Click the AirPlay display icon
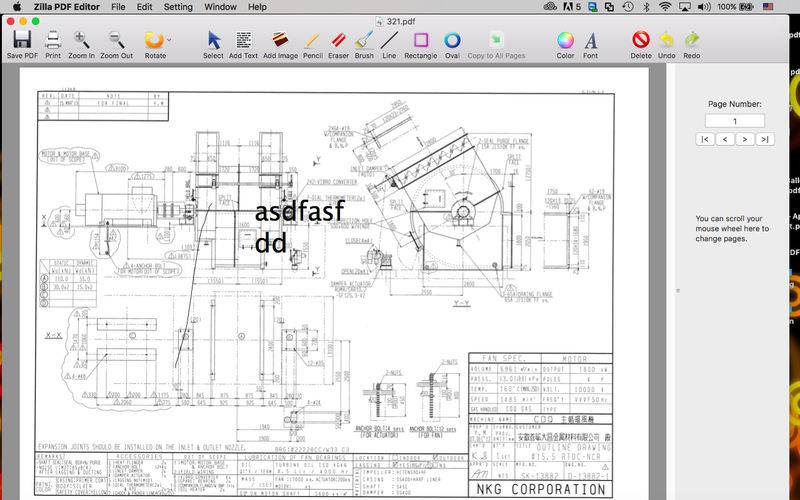800x500 pixels. point(684,7)
